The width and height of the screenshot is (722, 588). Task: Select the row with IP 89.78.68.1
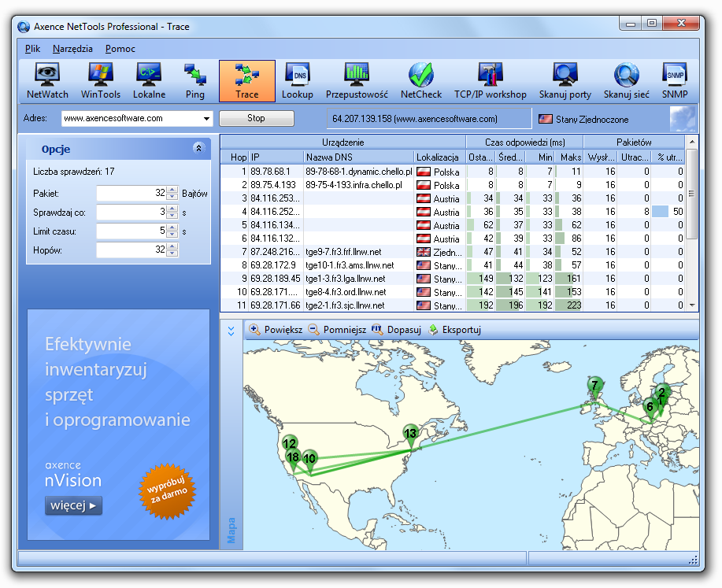click(453, 172)
